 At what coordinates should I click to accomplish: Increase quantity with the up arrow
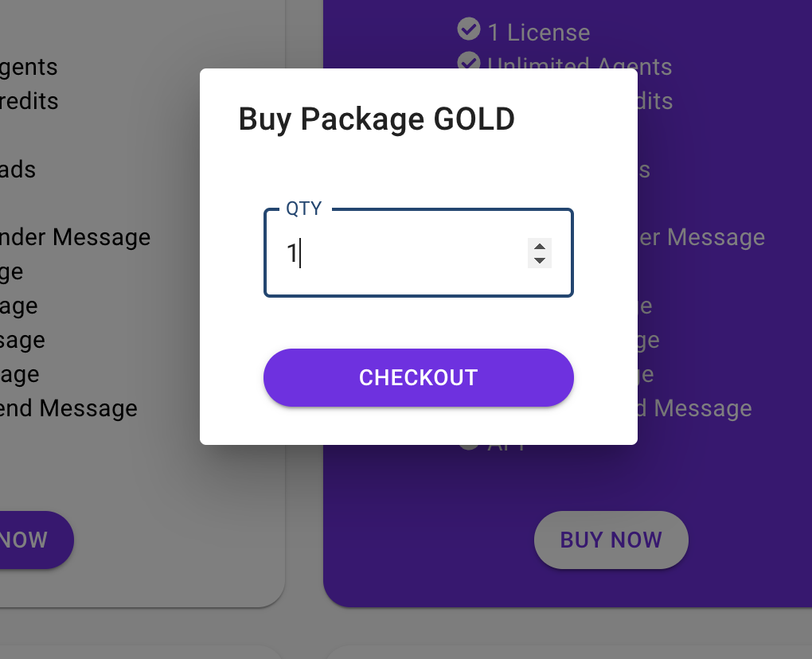540,248
